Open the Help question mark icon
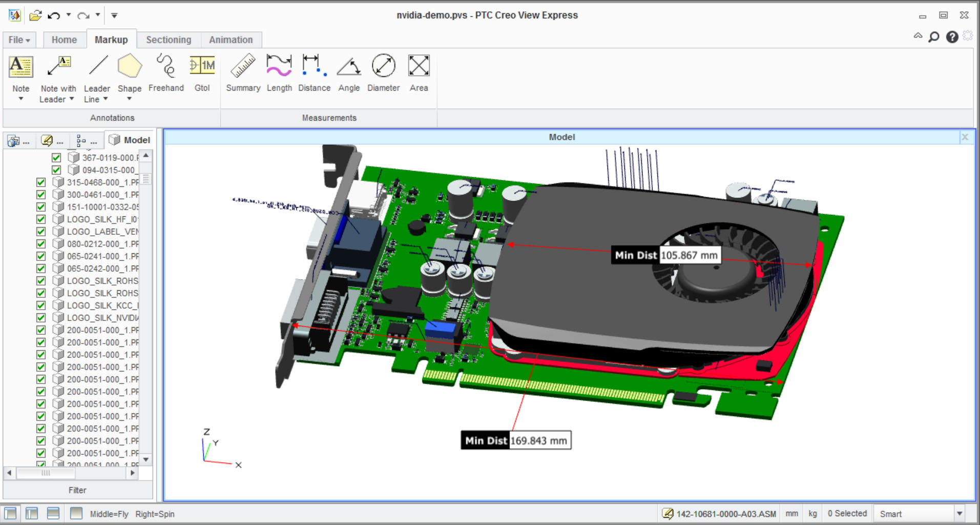This screenshot has height=525, width=980. click(x=952, y=37)
